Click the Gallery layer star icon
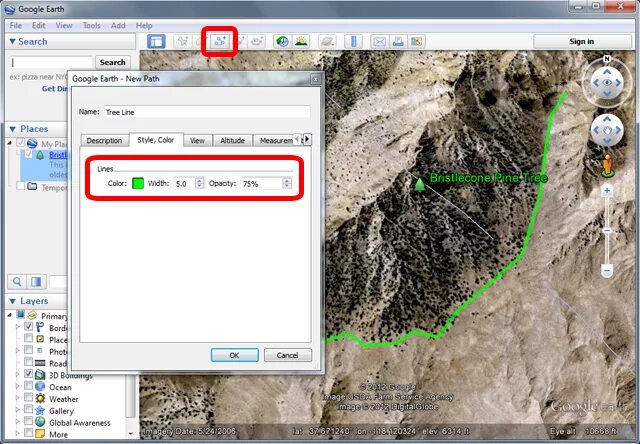 [40, 410]
